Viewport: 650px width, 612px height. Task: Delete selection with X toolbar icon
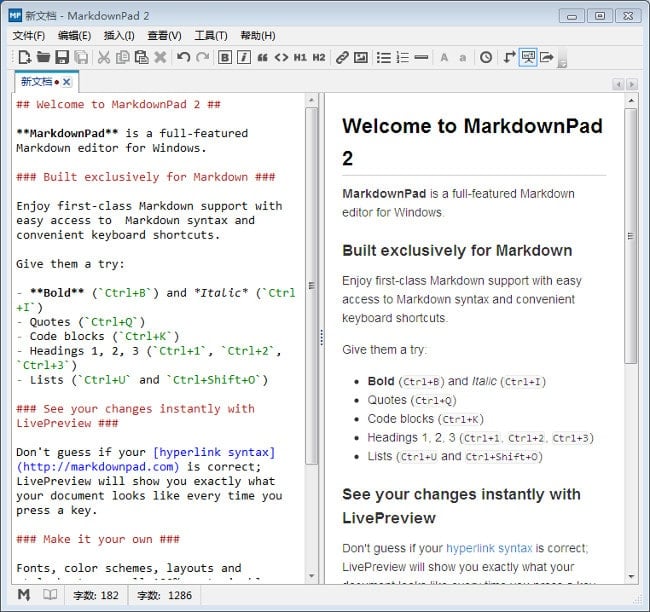[x=160, y=57]
